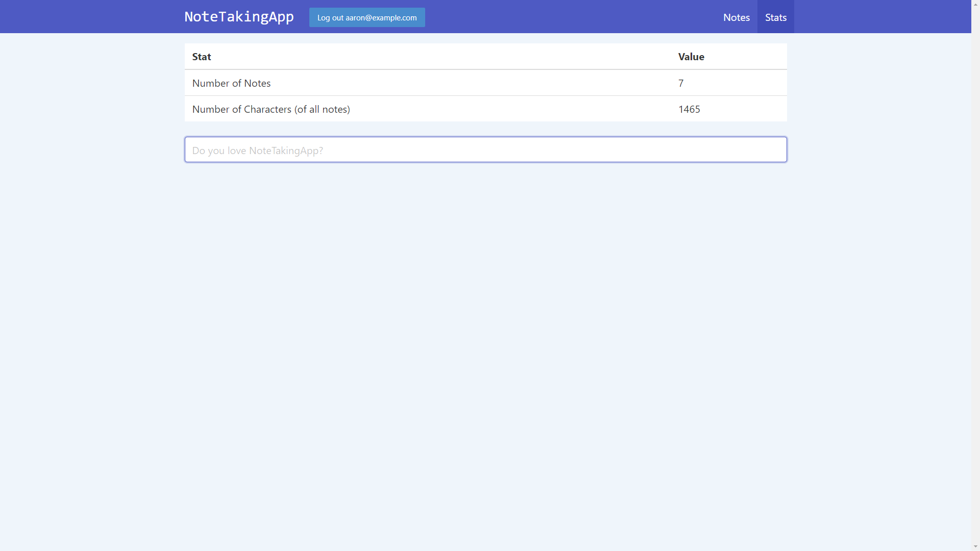Click the "App" part of the NoteTakingApp title
The width and height of the screenshot is (980, 551).
(281, 17)
